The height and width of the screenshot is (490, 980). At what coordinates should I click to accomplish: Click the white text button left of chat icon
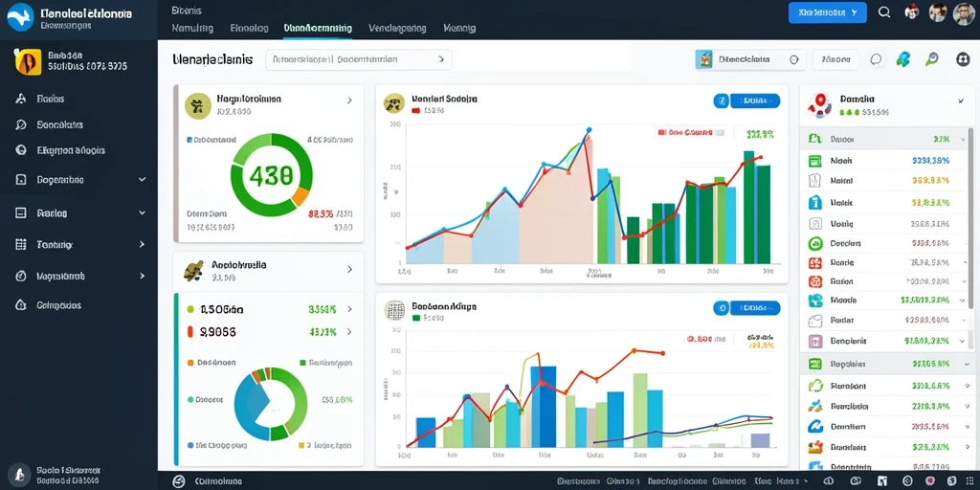point(835,59)
